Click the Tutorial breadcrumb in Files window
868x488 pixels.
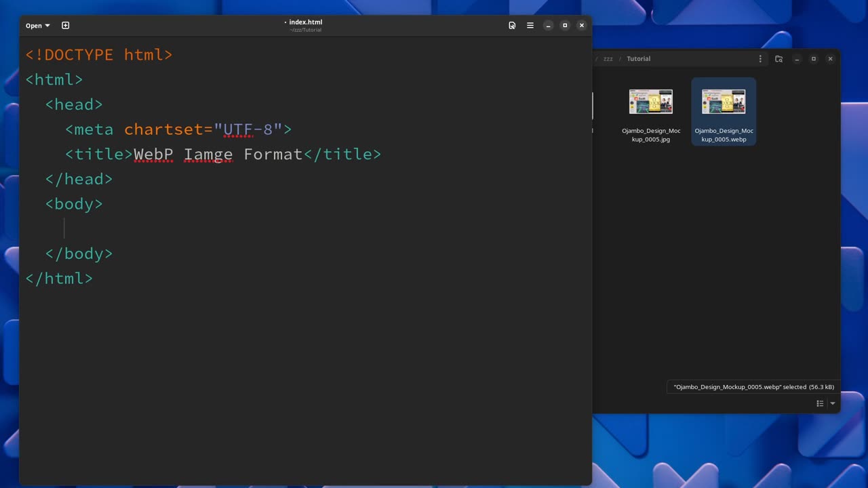pos(638,59)
